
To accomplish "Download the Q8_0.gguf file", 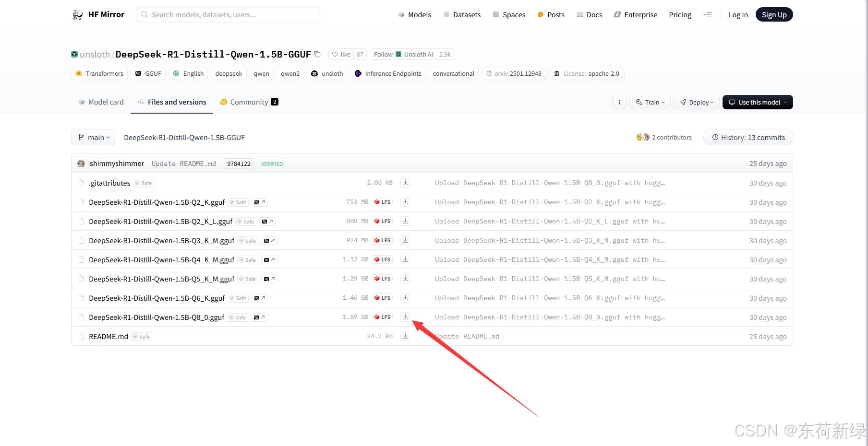I will coord(405,317).
